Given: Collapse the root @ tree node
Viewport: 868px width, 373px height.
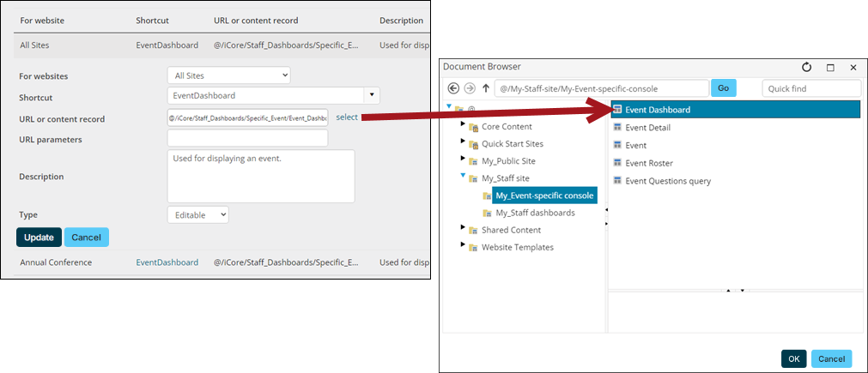Looking at the screenshot, I should (x=449, y=107).
